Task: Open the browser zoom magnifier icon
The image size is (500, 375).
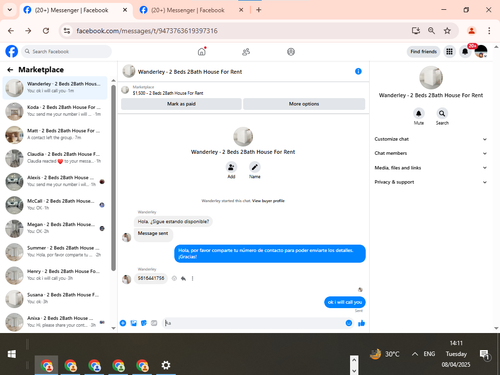Action: 431,31
